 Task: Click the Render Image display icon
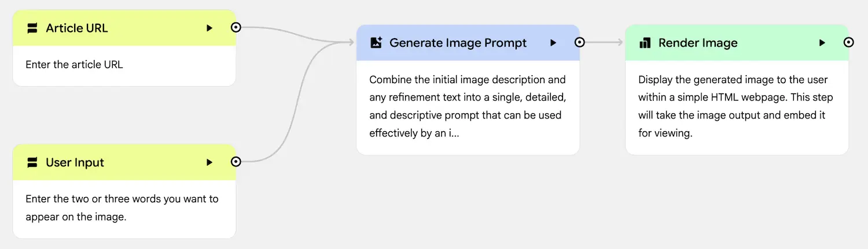[x=645, y=43]
